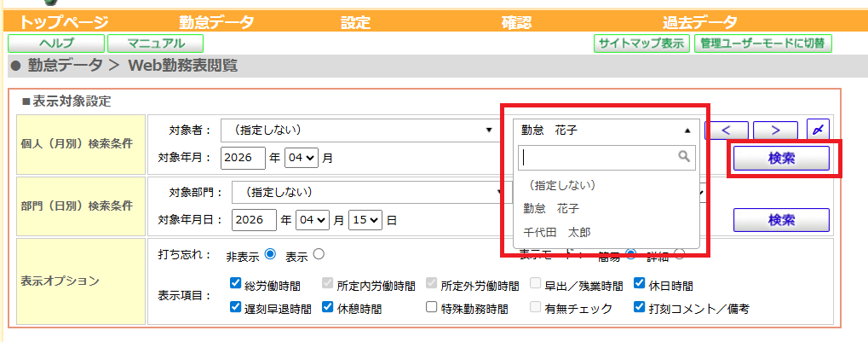
Task: Toggle the 打刻コメント/備考 checkbox
Action: (640, 308)
